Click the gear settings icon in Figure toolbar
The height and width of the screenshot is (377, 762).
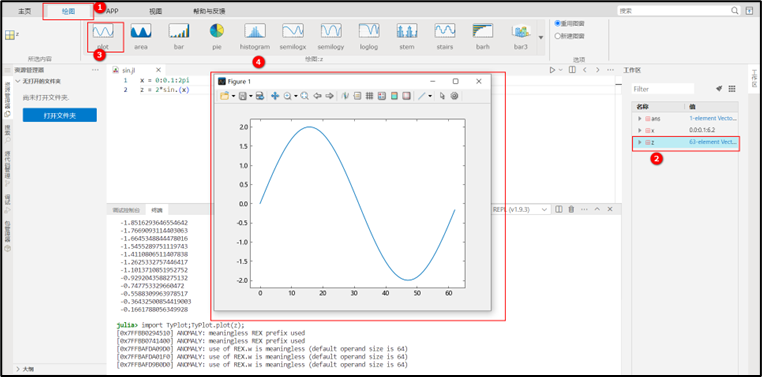pyautogui.click(x=454, y=96)
